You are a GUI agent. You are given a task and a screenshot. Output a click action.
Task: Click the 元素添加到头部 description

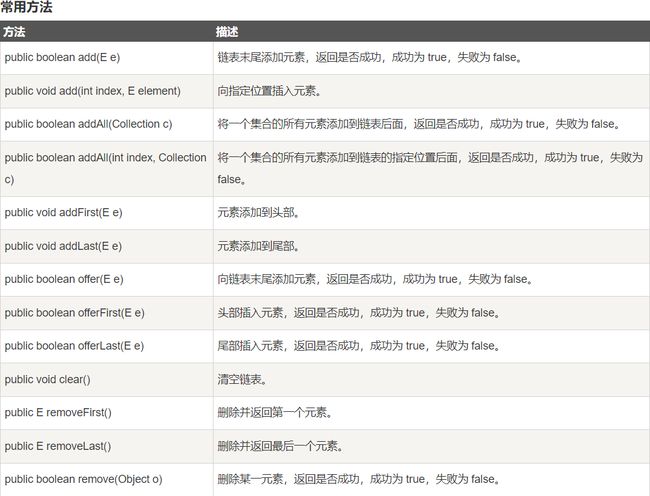pyautogui.click(x=259, y=213)
